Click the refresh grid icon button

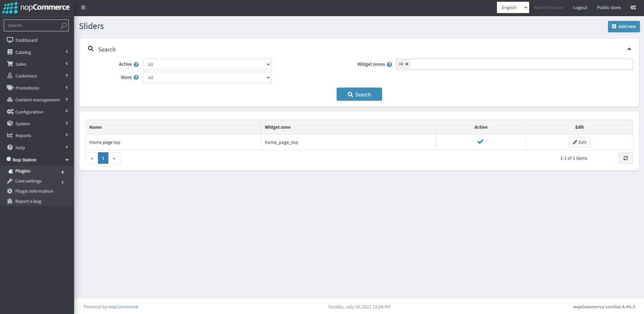[625, 158]
